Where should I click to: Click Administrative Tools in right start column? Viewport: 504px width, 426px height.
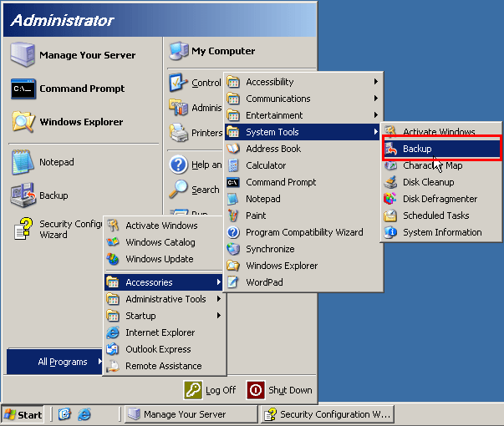(196, 108)
